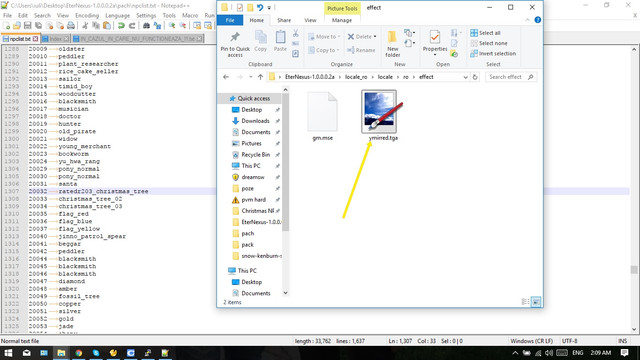Open the Settings menu in Notepad++
The width and height of the screenshot is (640, 360).
click(x=146, y=16)
